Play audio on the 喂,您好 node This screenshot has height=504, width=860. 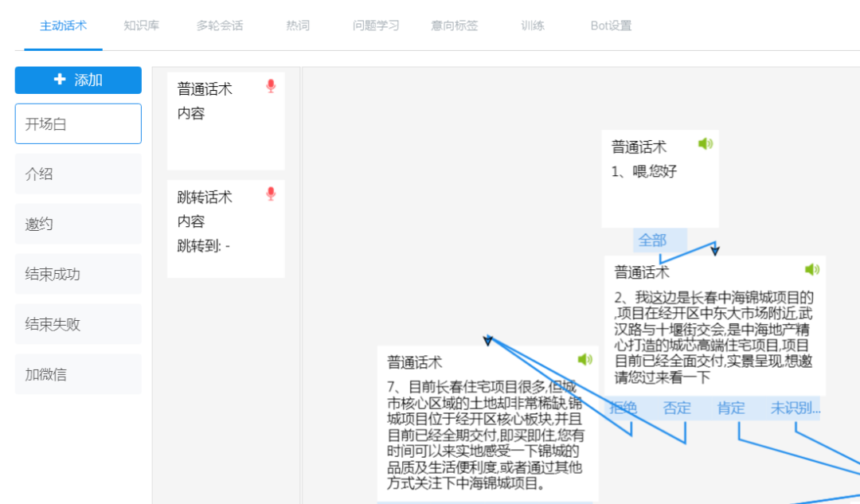point(706,144)
